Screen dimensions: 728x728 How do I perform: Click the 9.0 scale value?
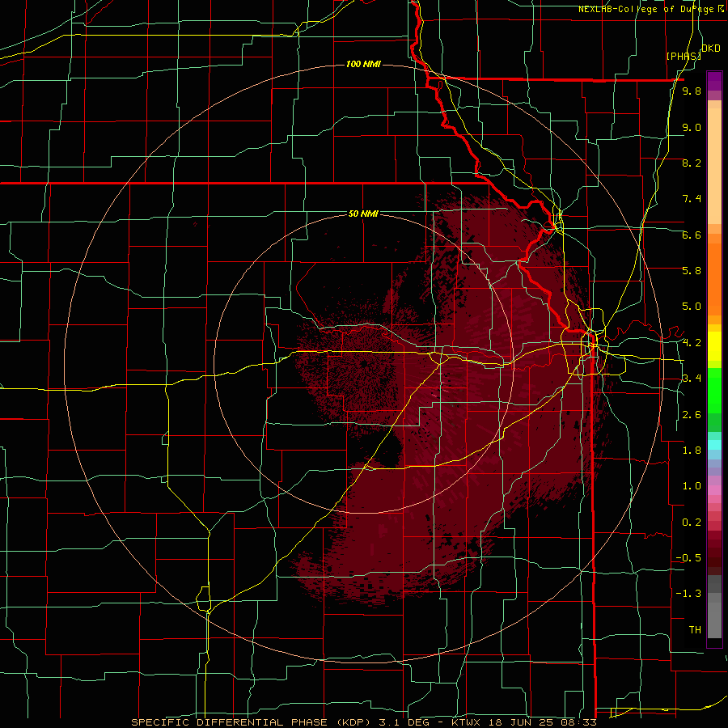(692, 127)
